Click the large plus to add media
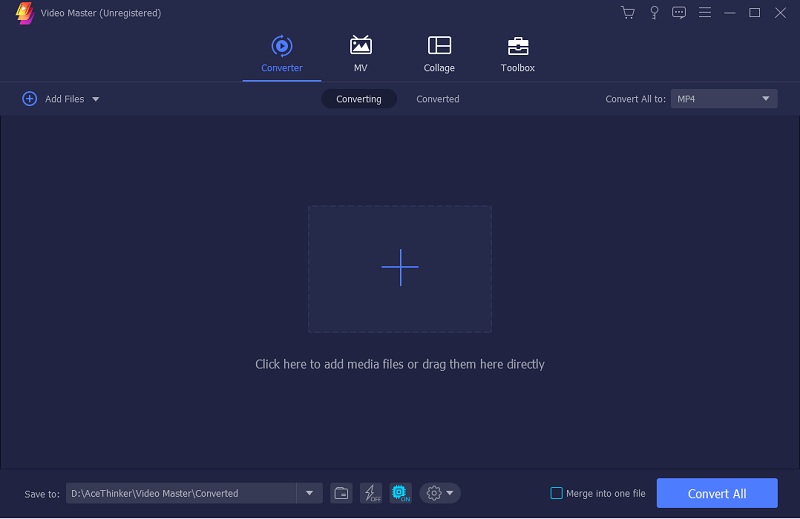This screenshot has width=800, height=519. pos(400,267)
